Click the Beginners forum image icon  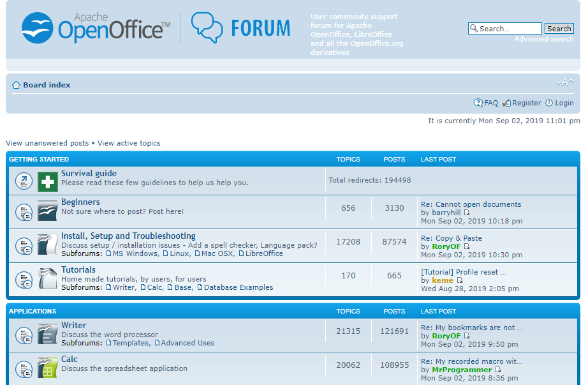click(x=47, y=211)
